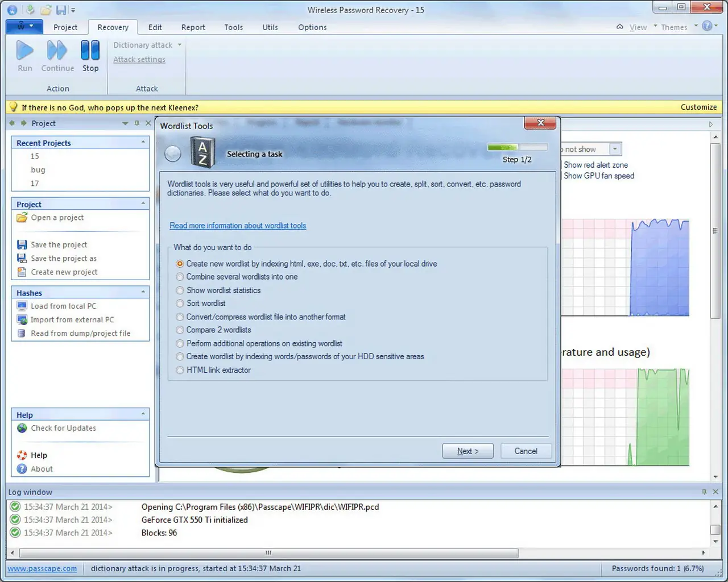Click the green import arrow quick-access icon
This screenshot has height=582, width=728.
[x=30, y=10]
